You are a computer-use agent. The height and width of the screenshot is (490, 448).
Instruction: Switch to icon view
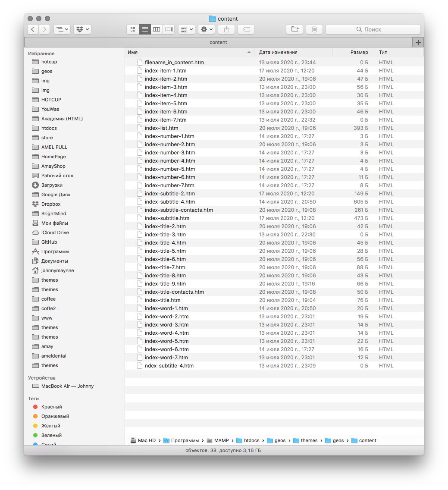click(133, 29)
